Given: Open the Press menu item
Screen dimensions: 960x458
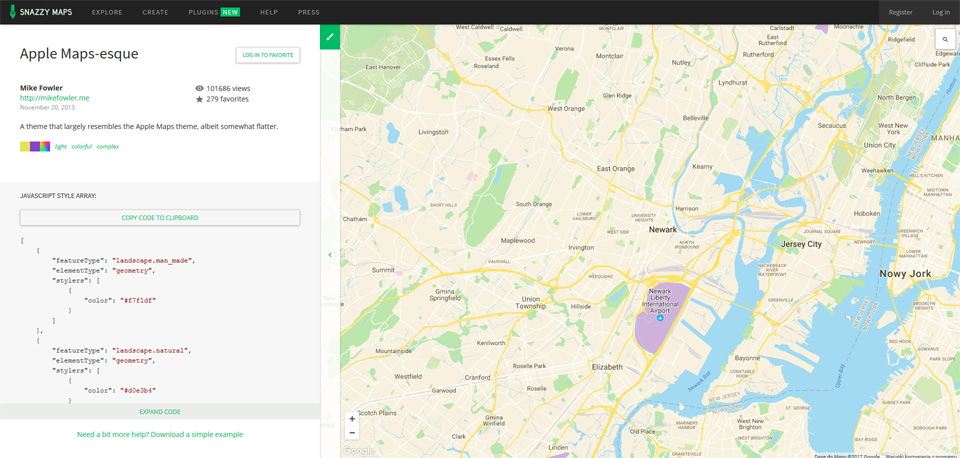Looking at the screenshot, I should click(309, 12).
